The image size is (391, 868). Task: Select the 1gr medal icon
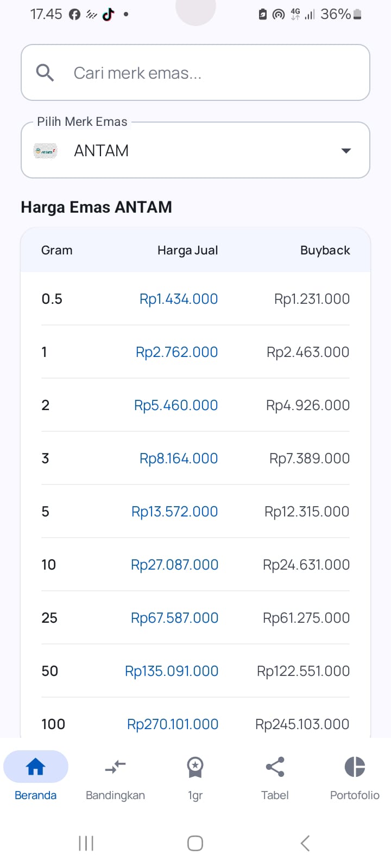point(195,767)
